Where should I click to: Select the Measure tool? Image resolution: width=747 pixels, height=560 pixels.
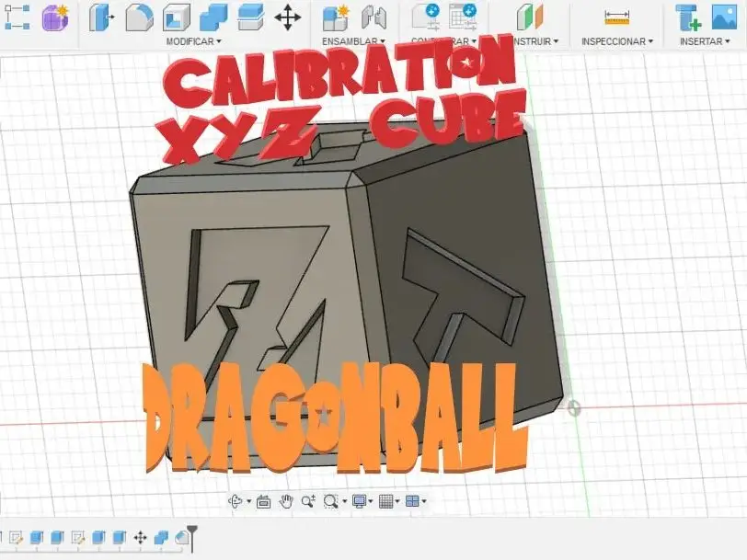[617, 18]
